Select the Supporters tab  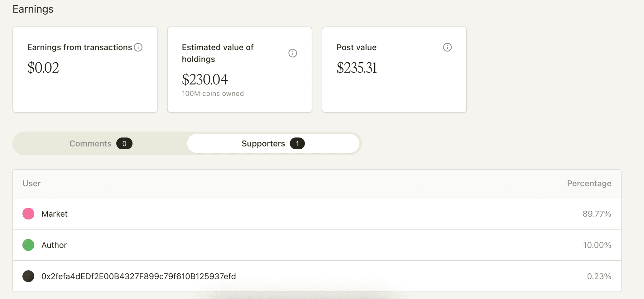273,144
